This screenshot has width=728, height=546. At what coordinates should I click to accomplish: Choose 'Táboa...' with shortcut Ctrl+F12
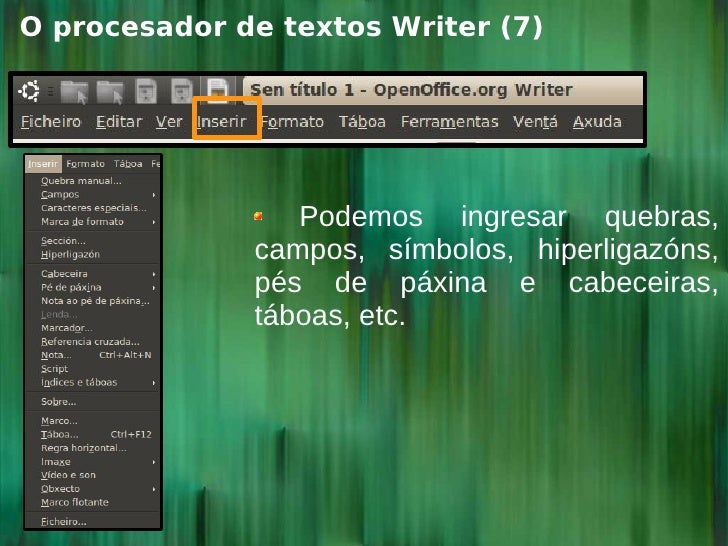tap(93, 435)
